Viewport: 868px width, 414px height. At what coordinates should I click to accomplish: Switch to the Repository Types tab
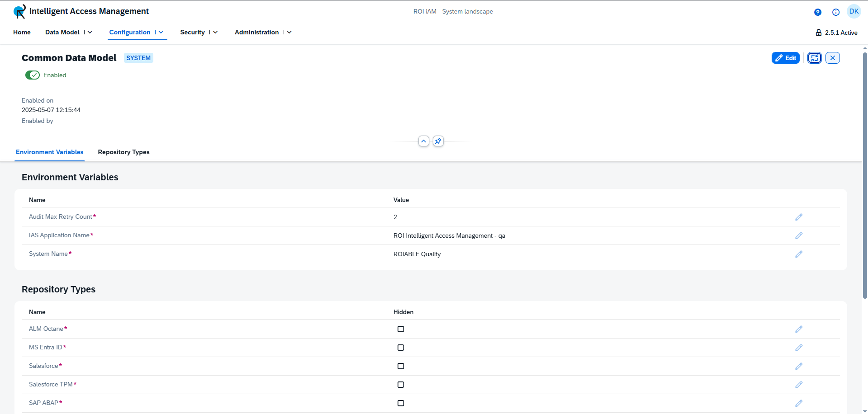[123, 152]
